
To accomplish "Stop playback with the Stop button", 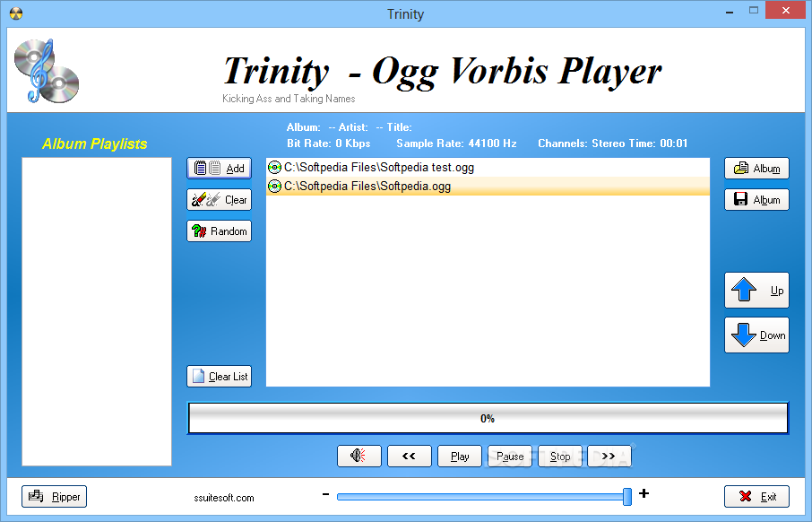I will coord(560,457).
